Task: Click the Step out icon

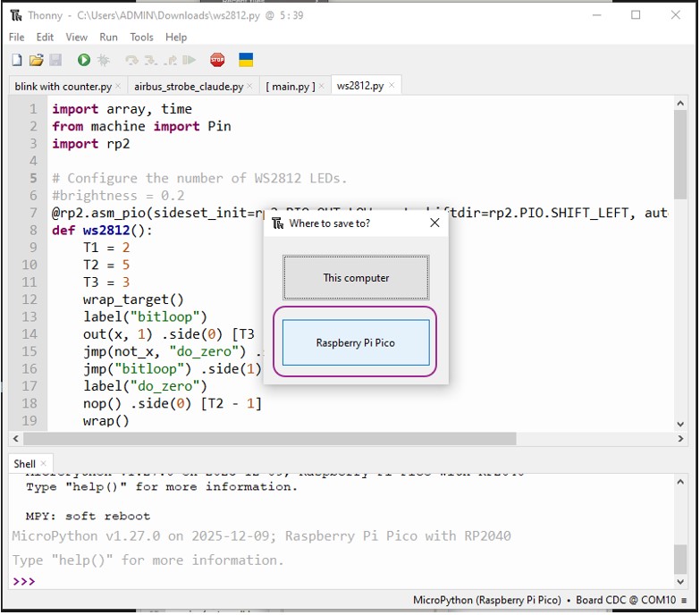Action: pyautogui.click(x=170, y=60)
